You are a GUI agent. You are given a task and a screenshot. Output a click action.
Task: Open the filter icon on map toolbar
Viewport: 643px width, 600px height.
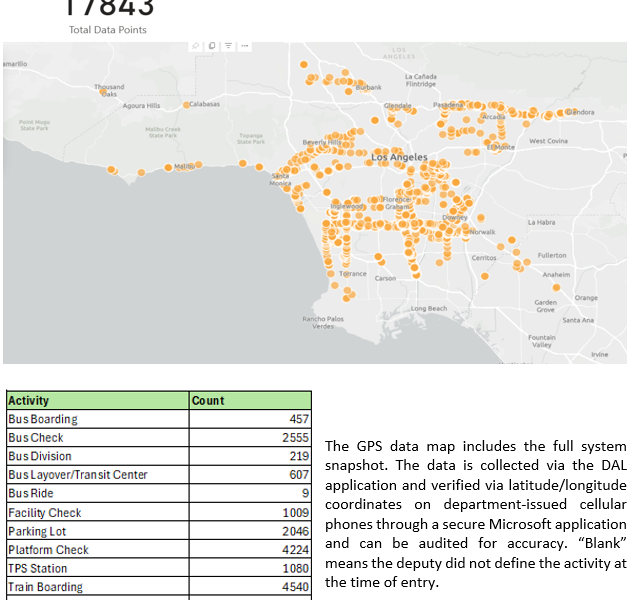[228, 46]
